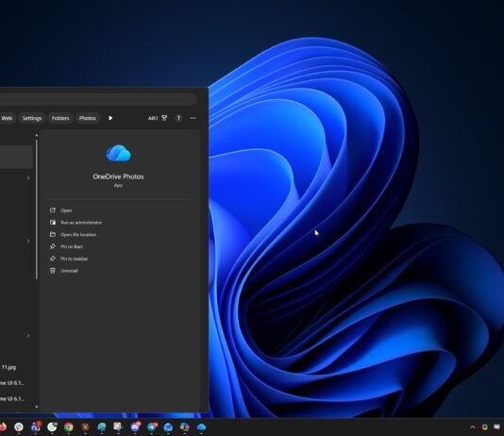Click the Uninstall trash can icon
The image size is (504, 436).
coord(53,271)
